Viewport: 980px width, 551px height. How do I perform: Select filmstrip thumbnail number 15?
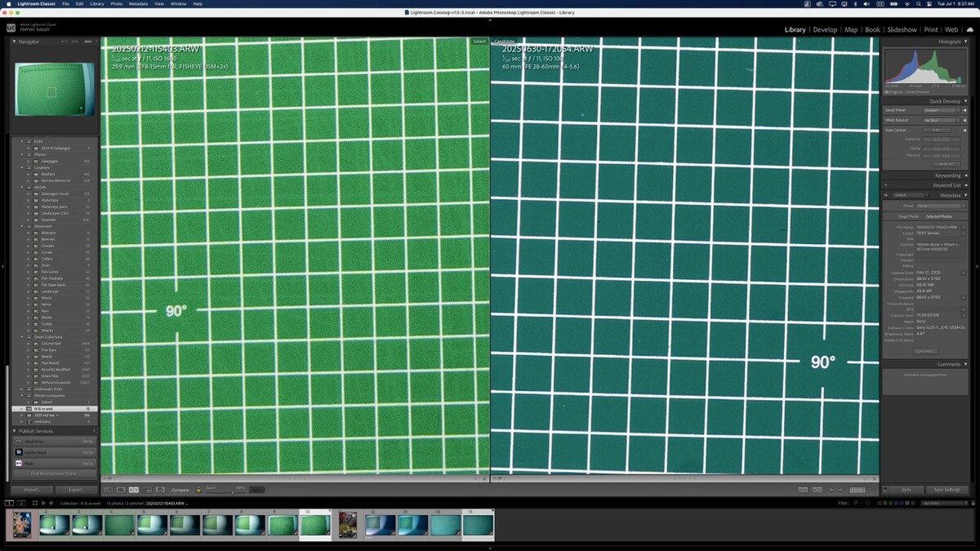[479, 525]
